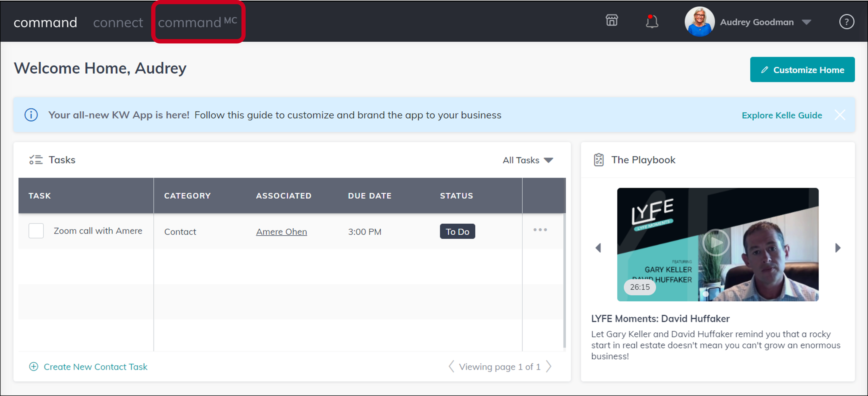Switch to the command MC tab
The width and height of the screenshot is (868, 396).
198,22
